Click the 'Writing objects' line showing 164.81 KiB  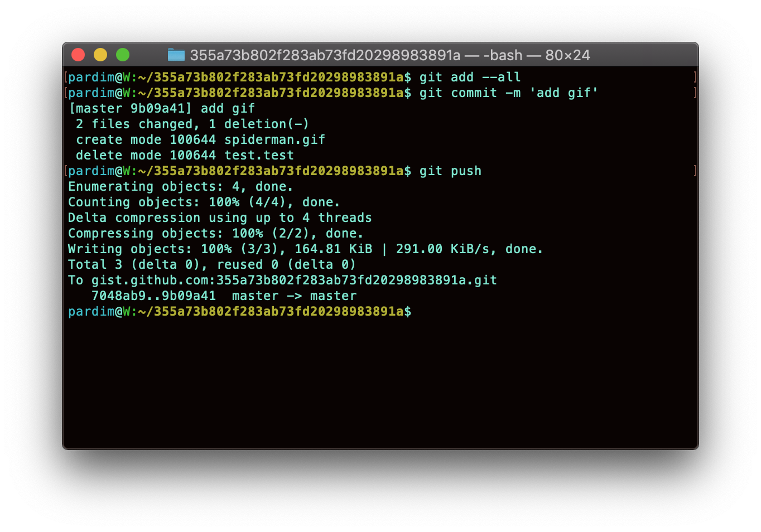(x=305, y=249)
